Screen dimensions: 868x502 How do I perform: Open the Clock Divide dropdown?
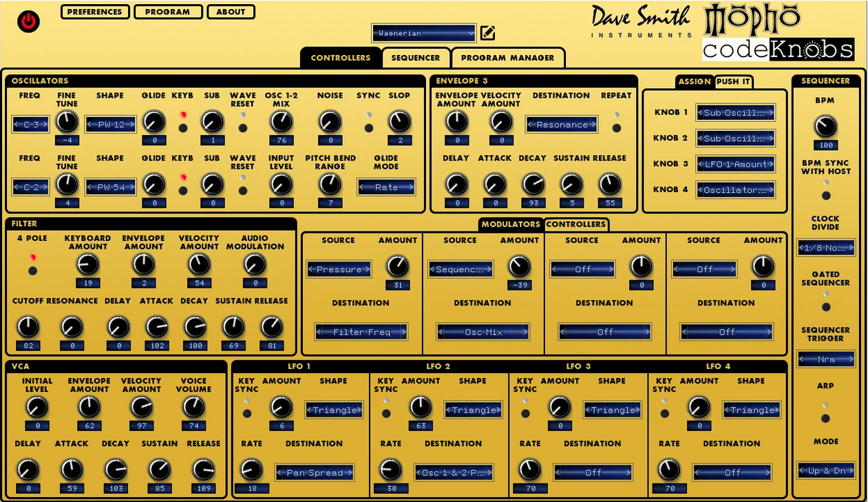click(826, 248)
